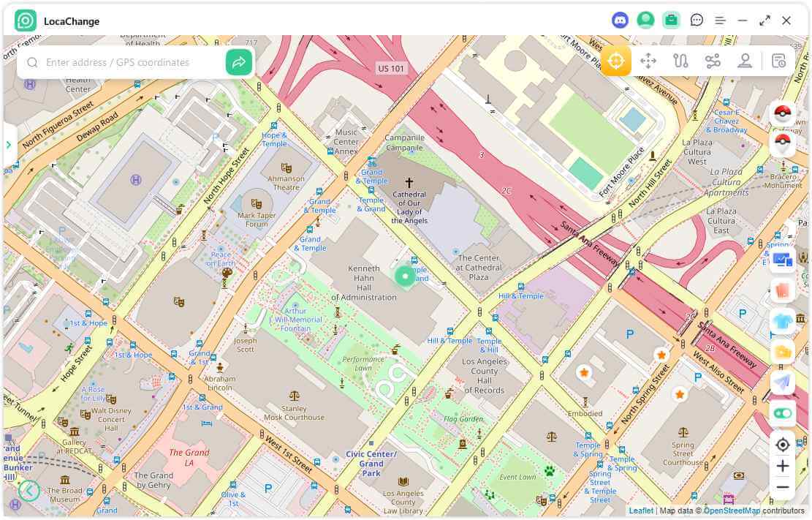Viewport: 812px width, 520px height.
Task: Click the green search go arrow button
Action: (239, 62)
